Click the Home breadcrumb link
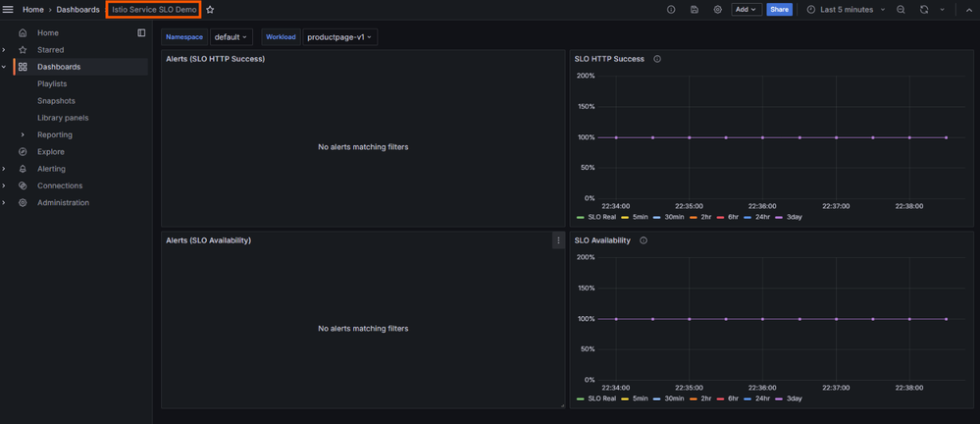Screen dimensions: 980x424 point(33,10)
